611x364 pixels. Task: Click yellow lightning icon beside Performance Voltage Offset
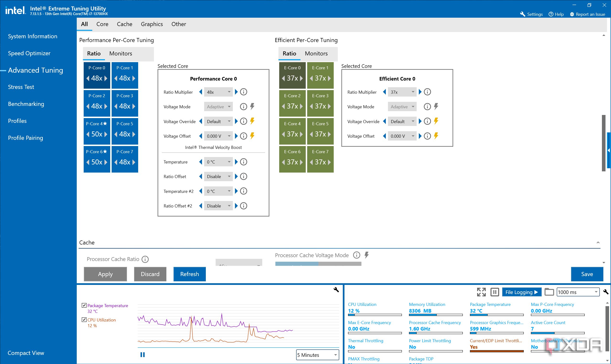click(252, 136)
